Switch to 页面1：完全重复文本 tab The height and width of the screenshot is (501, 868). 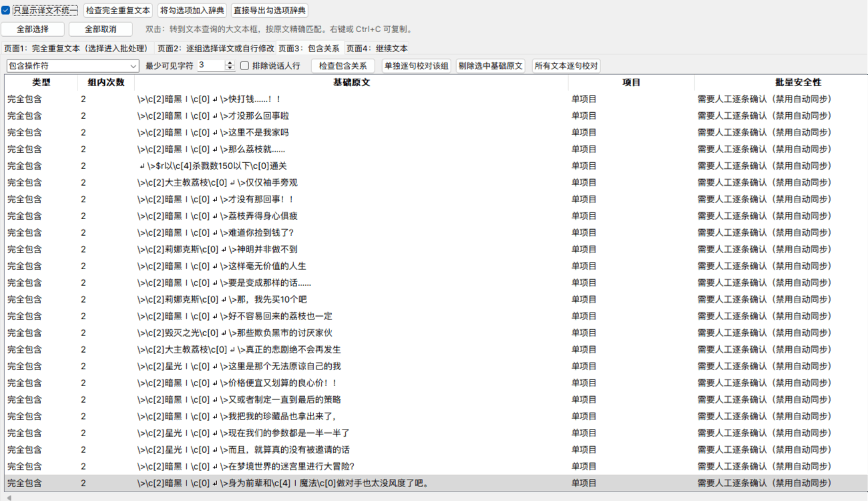point(76,49)
